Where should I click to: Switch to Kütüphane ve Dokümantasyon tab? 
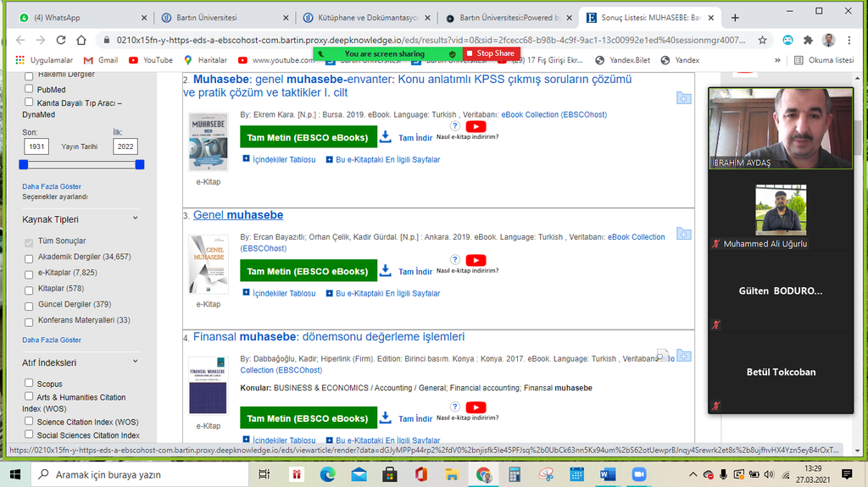(364, 17)
